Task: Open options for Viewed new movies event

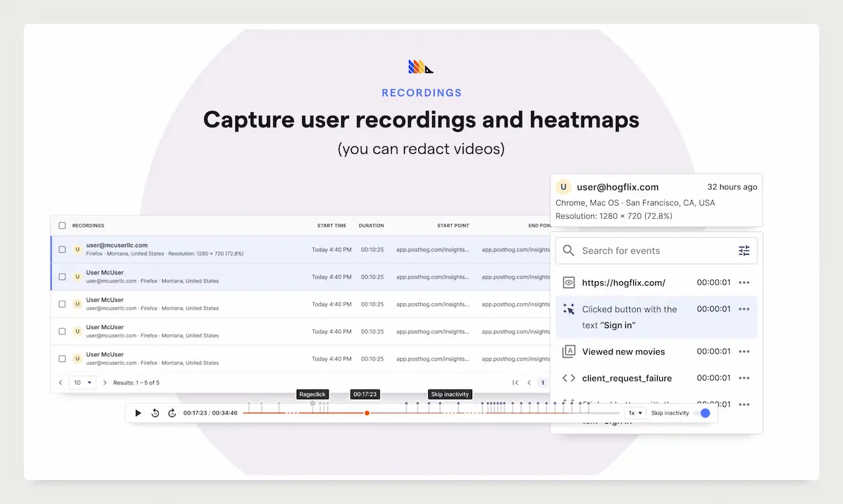Action: point(744,351)
